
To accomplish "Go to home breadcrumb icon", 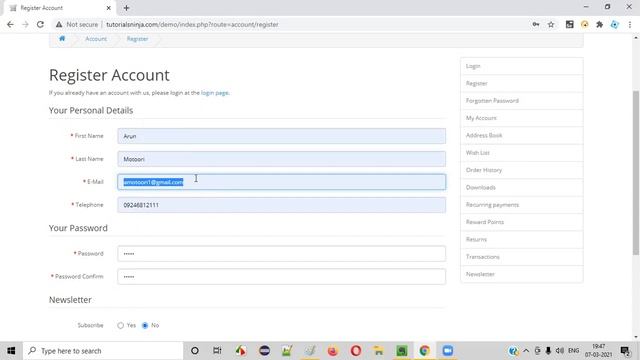I will click(x=62, y=38).
